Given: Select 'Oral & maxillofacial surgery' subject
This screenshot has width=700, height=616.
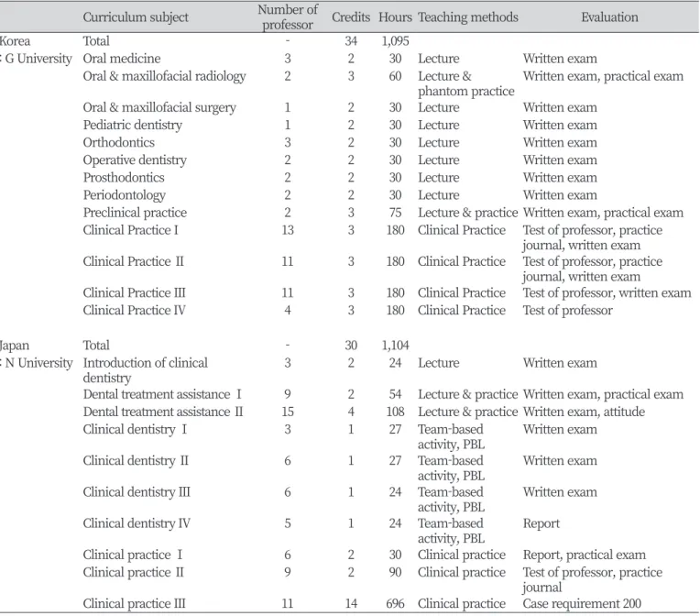Looking at the screenshot, I should (159, 107).
